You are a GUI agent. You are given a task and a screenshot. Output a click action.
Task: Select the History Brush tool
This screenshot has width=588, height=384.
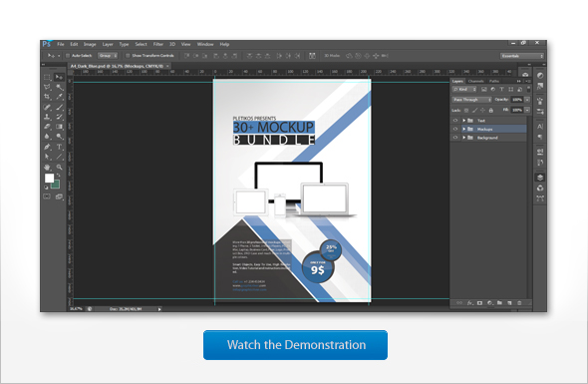(59, 117)
